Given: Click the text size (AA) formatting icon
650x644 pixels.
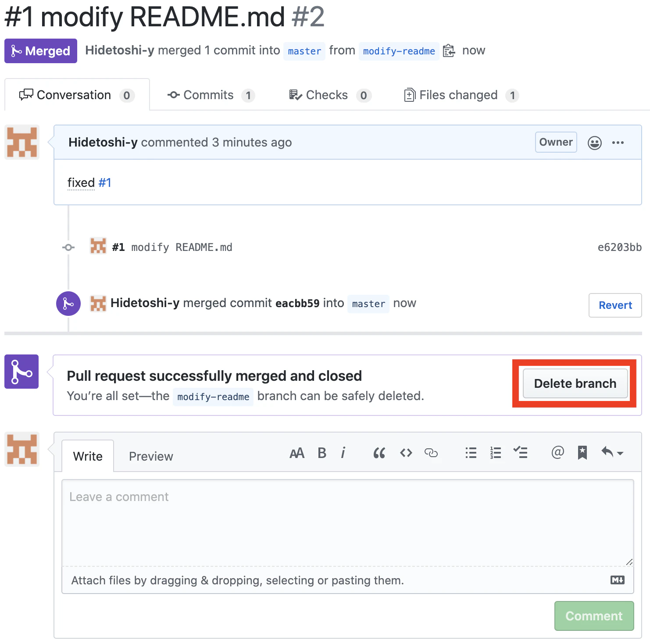Looking at the screenshot, I should tap(297, 453).
